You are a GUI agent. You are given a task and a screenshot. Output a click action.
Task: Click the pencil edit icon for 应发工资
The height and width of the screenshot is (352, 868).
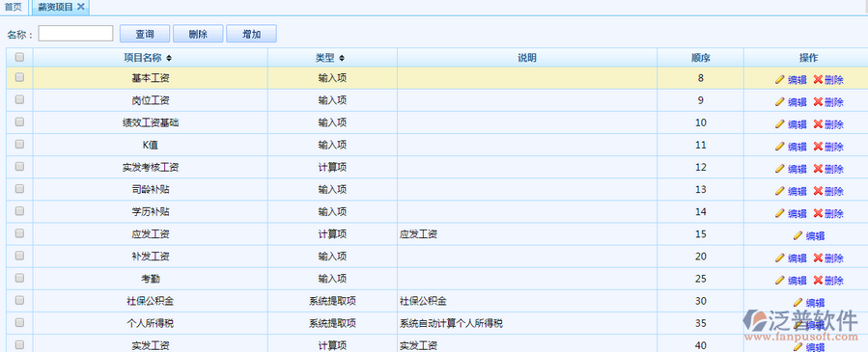[798, 236]
